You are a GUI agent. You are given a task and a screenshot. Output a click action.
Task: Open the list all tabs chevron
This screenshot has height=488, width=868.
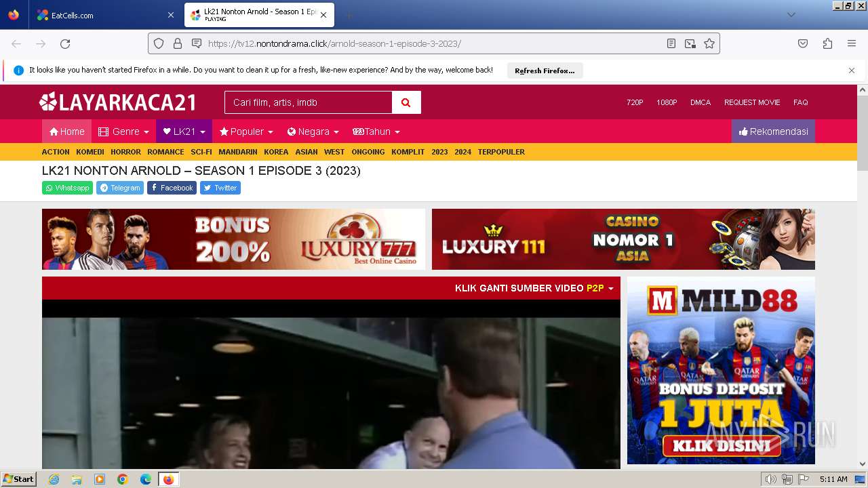791,15
